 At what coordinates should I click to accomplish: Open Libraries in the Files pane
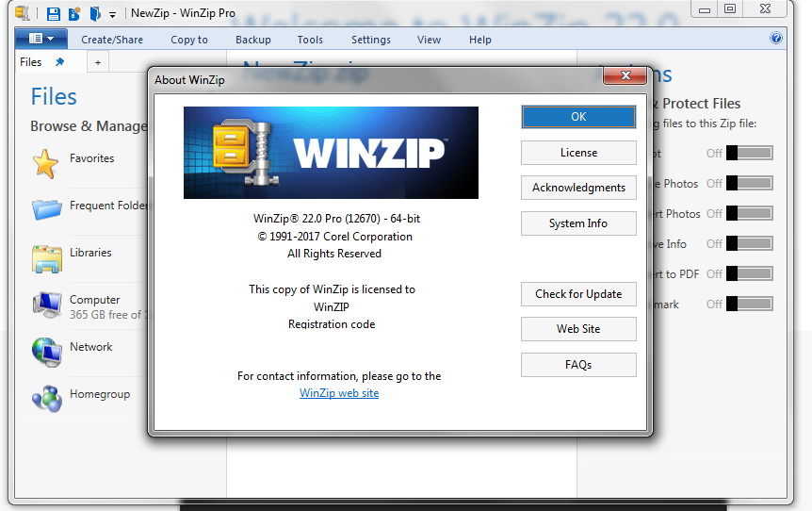click(90, 253)
